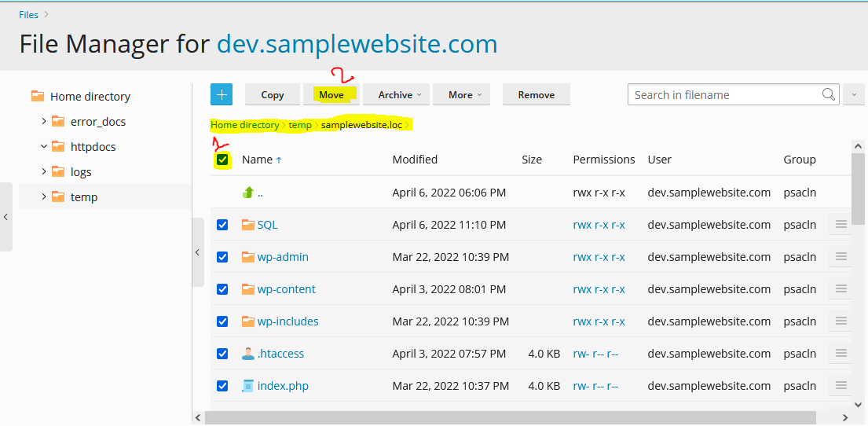Sort by the Size column header
The height and width of the screenshot is (426, 868).
pos(532,160)
